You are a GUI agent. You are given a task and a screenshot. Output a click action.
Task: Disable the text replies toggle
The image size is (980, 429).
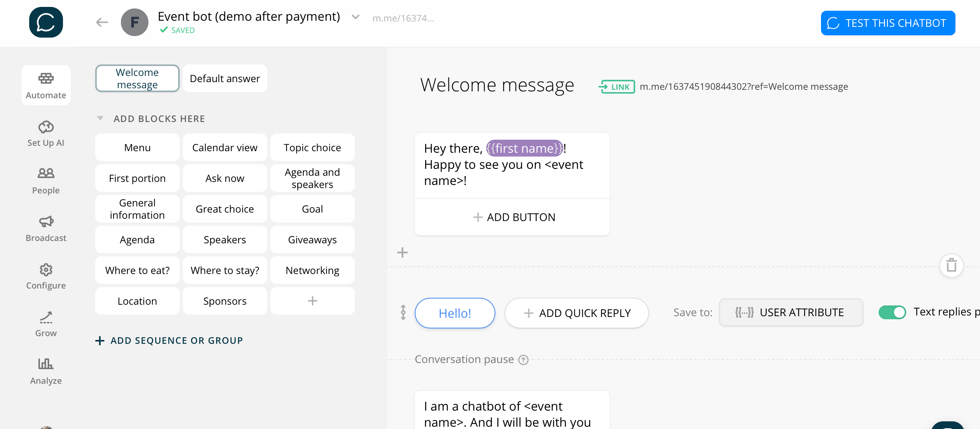[892, 312]
